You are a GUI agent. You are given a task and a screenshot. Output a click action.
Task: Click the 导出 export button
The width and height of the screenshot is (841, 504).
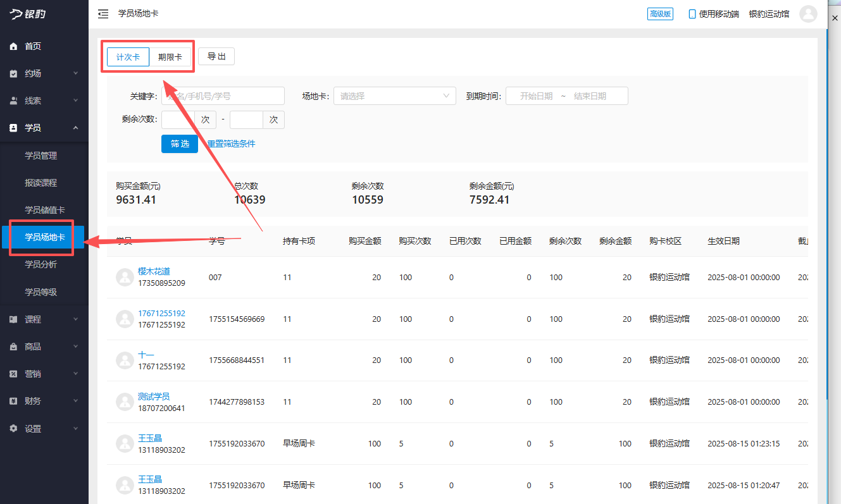coord(216,56)
